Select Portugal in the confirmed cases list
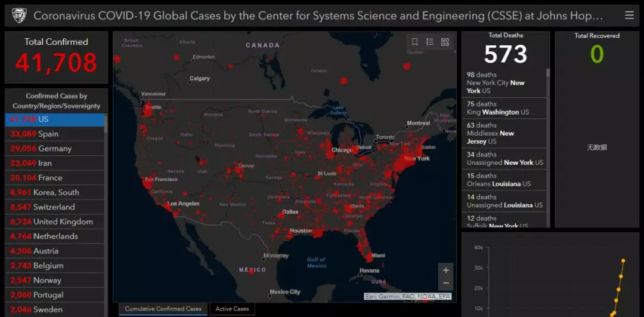 [x=55, y=295]
